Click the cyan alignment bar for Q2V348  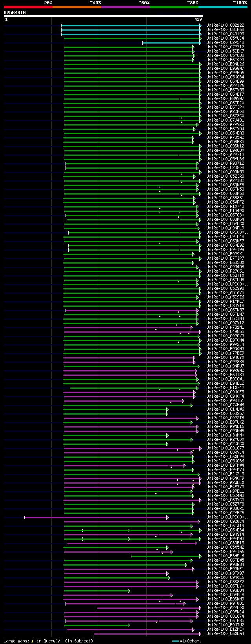[172, 43]
